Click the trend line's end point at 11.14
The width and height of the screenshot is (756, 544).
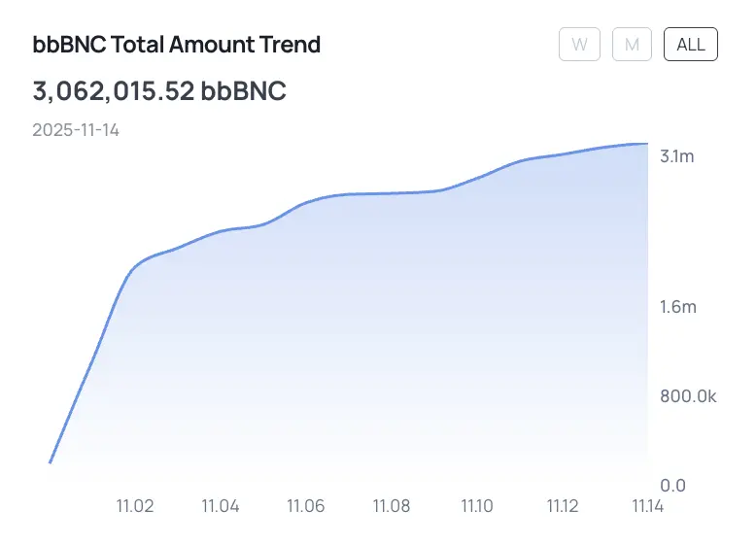point(647,144)
